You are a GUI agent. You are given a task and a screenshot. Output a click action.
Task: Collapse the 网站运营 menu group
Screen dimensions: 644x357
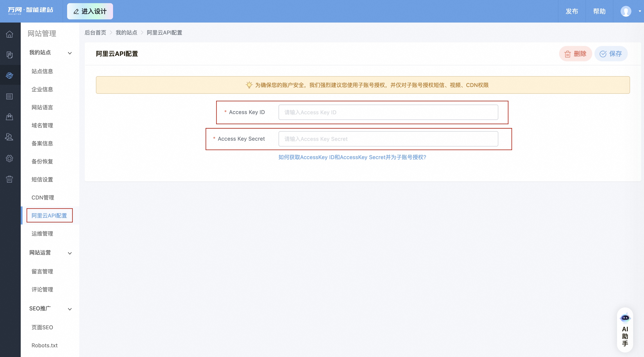(x=70, y=253)
